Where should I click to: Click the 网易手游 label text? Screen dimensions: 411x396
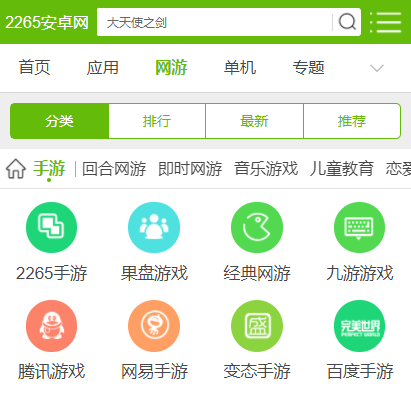(x=154, y=371)
